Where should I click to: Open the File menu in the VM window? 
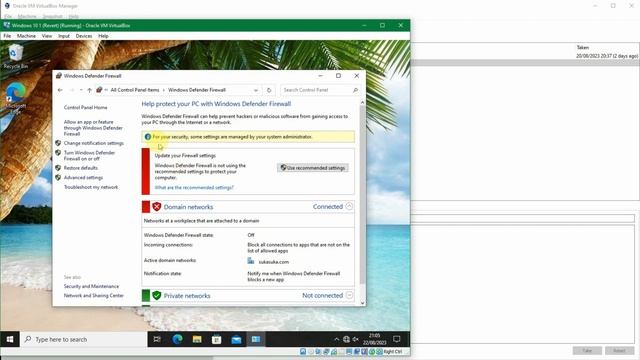[7, 36]
